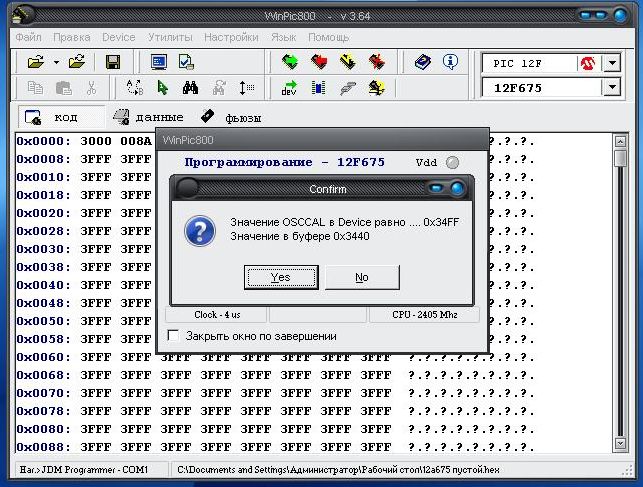
Task: Click the paste icon in toolbar
Action: tap(64, 88)
